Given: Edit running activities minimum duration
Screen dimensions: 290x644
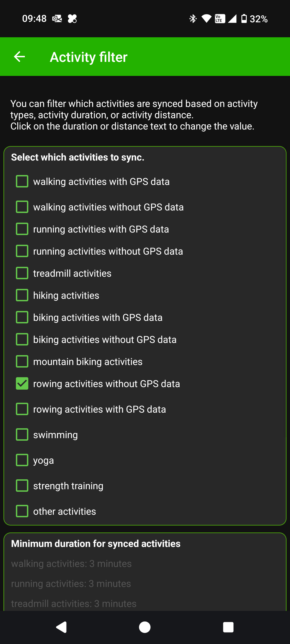Looking at the screenshot, I should click(x=71, y=584).
